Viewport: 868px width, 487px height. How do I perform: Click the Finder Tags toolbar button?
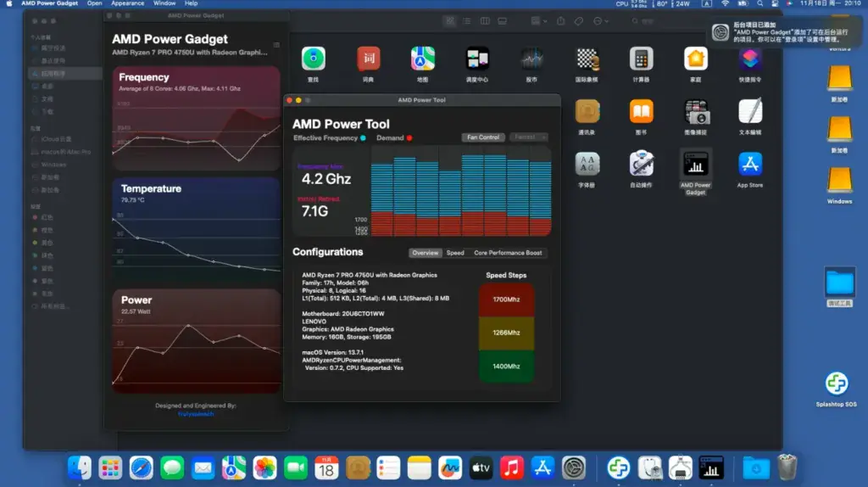[x=578, y=21]
